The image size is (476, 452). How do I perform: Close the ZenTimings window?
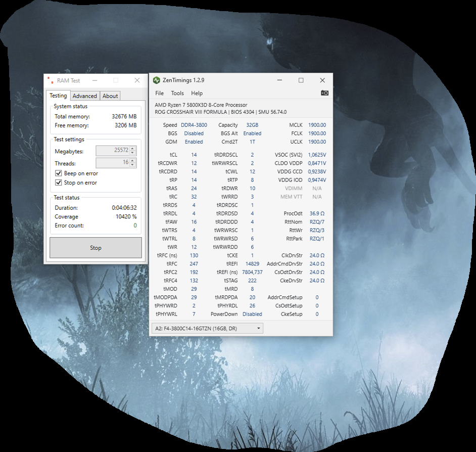[x=322, y=80]
